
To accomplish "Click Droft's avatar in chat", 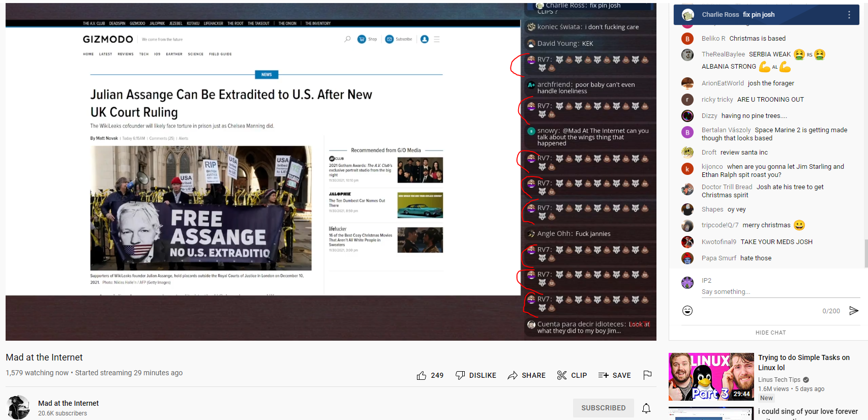I will click(687, 153).
